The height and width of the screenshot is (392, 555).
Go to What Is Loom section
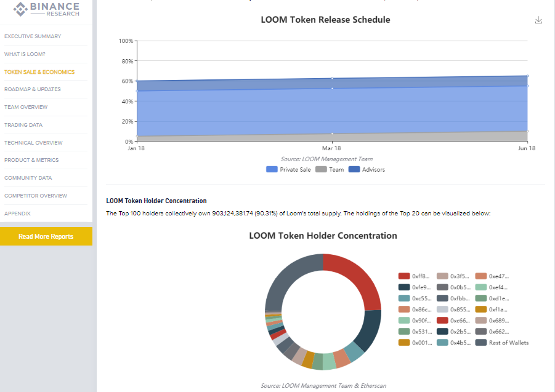click(25, 54)
